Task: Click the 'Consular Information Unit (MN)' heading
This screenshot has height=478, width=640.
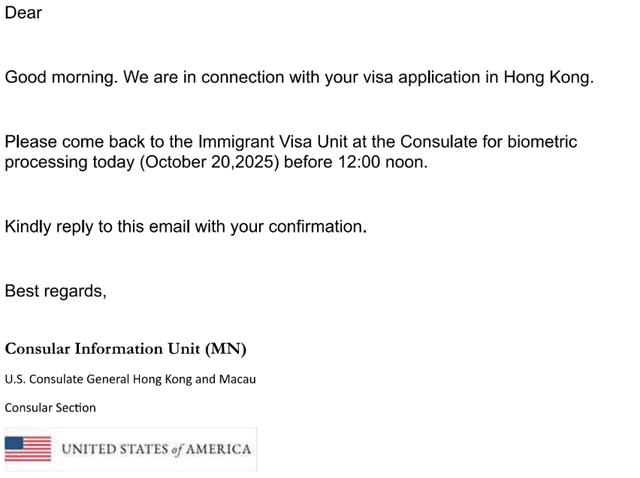Action: 126,349
